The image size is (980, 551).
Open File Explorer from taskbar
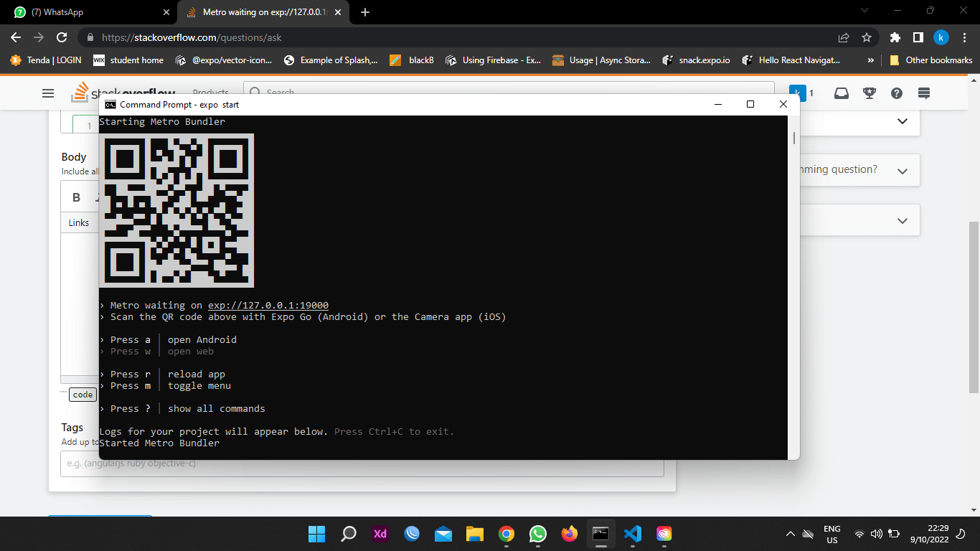pos(475,534)
